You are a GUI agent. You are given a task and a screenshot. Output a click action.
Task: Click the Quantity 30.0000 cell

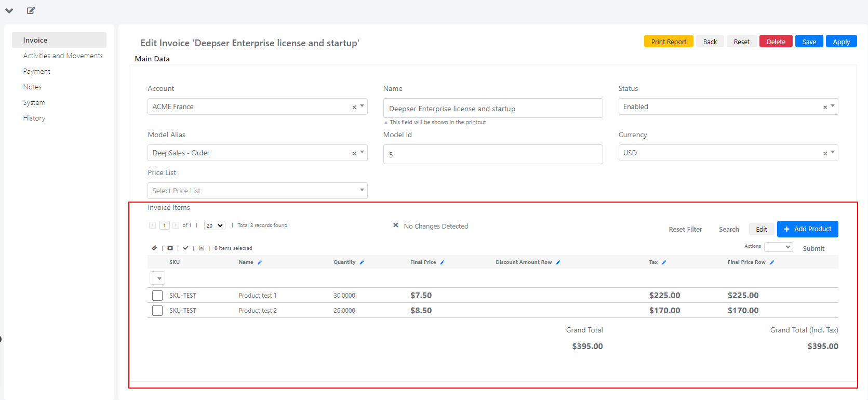(344, 296)
